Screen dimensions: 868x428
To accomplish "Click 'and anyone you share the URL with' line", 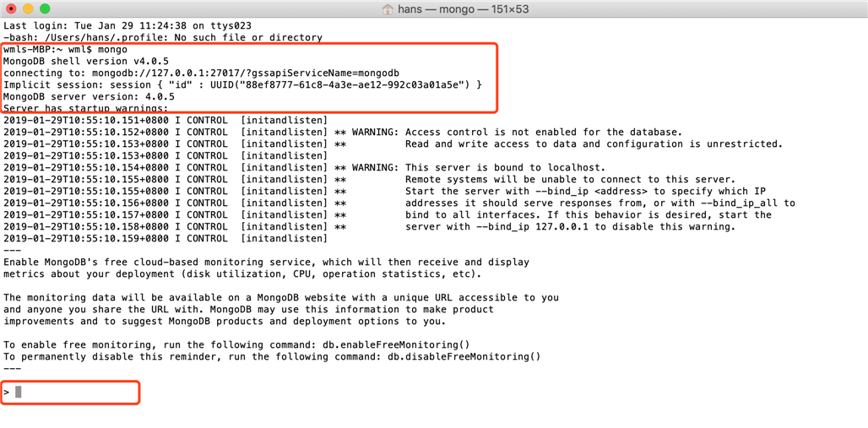I will pyautogui.click(x=248, y=310).
